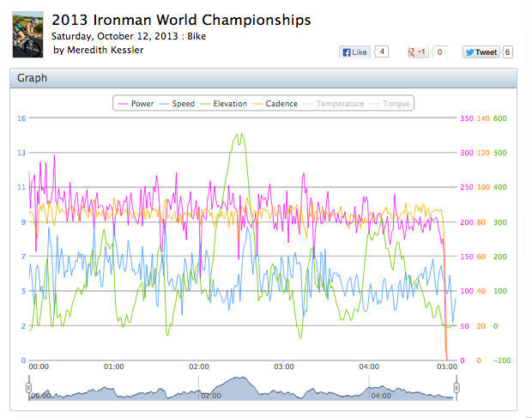Hide the Speed series in legend
Screen dimensions: 532x418
point(178,104)
